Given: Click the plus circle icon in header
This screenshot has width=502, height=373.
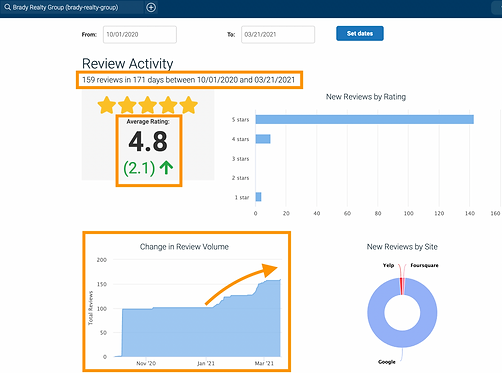Looking at the screenshot, I should click(x=151, y=7).
